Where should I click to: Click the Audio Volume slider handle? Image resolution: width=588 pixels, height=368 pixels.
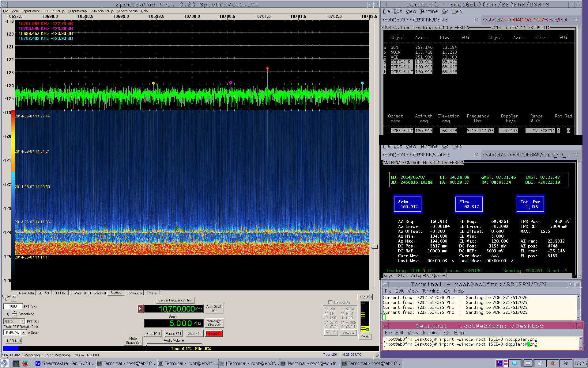click(x=147, y=344)
